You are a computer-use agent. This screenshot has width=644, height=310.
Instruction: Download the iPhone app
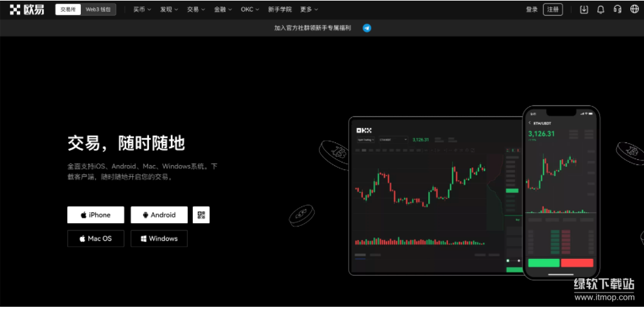96,215
